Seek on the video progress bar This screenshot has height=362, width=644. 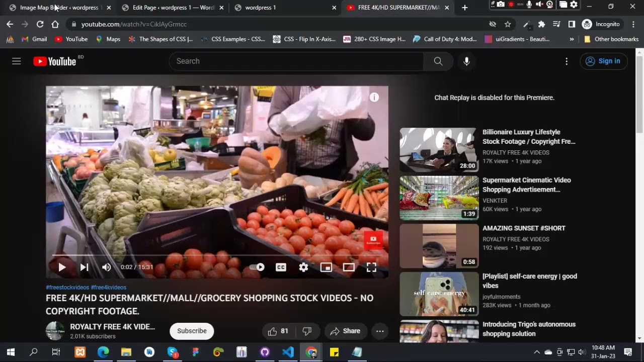tap(217, 255)
